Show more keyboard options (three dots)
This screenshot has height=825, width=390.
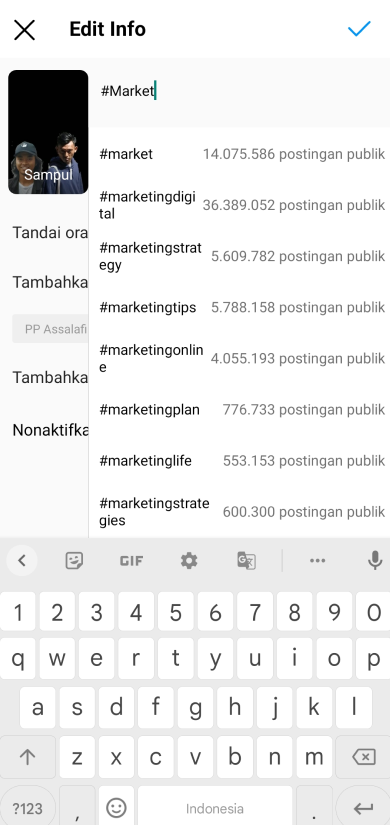(x=317, y=561)
